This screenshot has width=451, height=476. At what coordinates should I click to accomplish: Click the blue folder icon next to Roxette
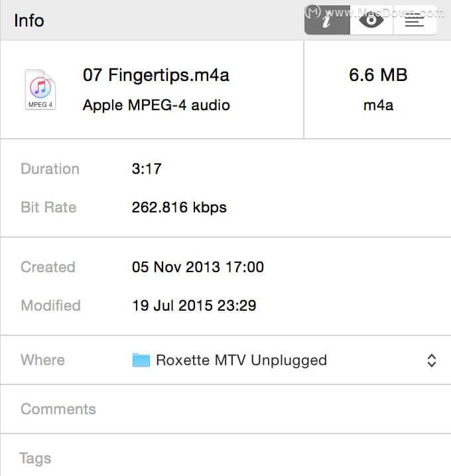[141, 360]
